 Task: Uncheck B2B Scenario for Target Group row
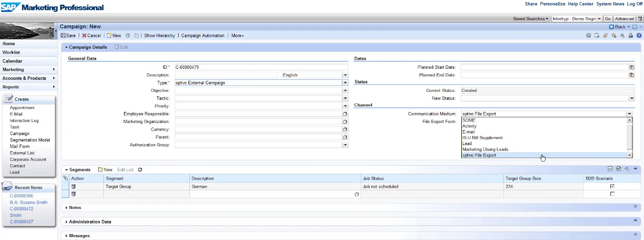(612, 186)
